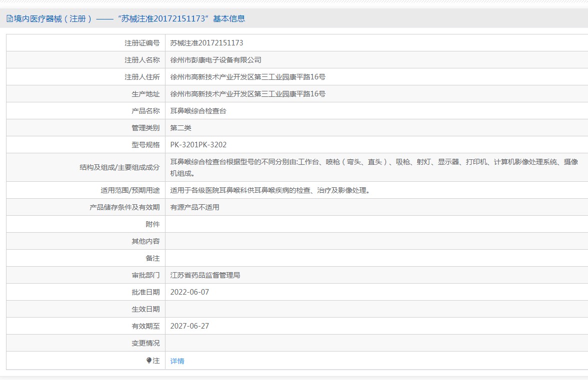Image resolution: width=588 pixels, height=380 pixels.
Task: Click model specification PK-3201PK-3202
Action: pos(198,145)
